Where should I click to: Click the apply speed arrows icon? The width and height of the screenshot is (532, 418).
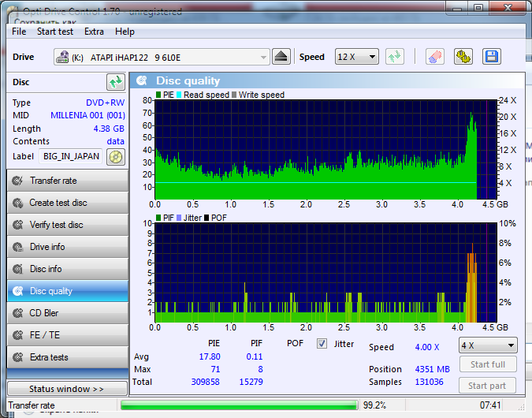[x=395, y=57]
